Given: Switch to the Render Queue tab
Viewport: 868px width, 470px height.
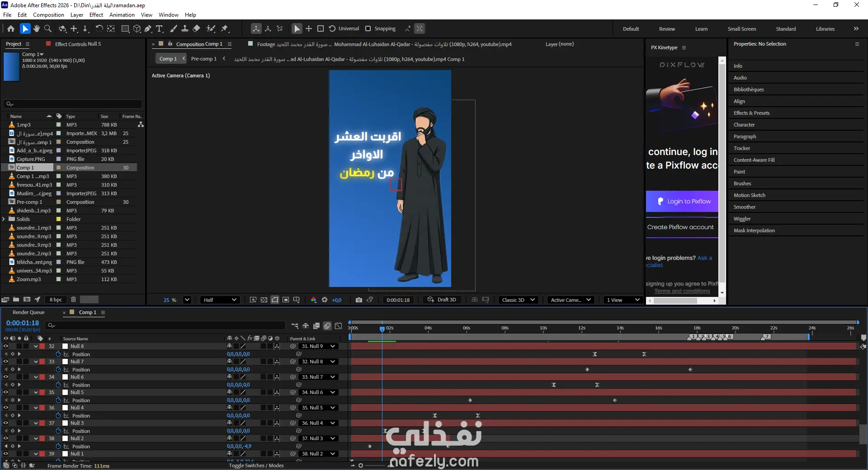Looking at the screenshot, I should tap(28, 312).
